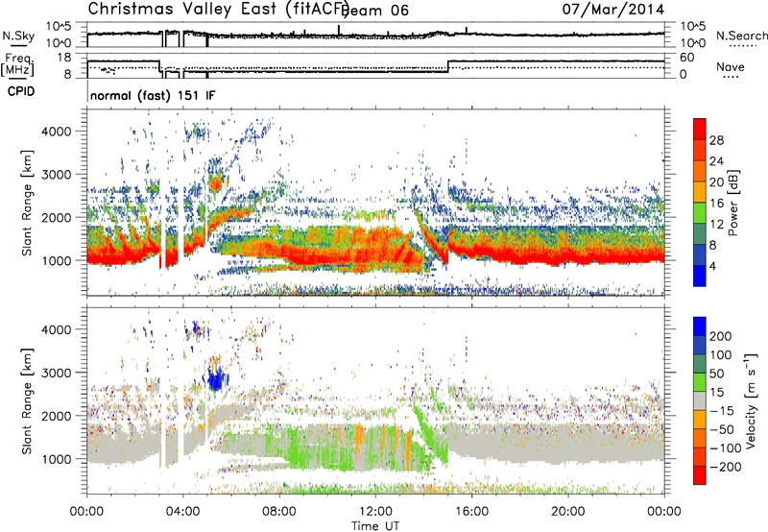768x532 pixels.
Task: Click the blue top of Velocity colorbar
Action: pyautogui.click(x=700, y=326)
